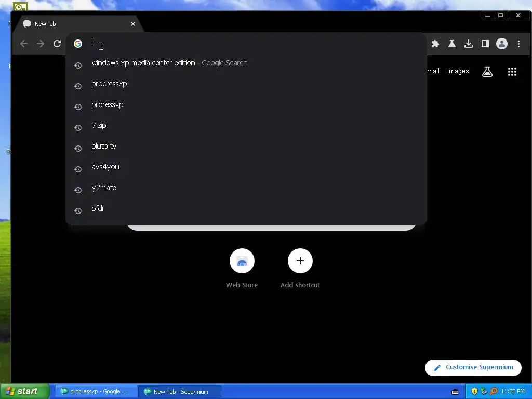Viewport: 532px width, 399px height.
Task: Choose the 'avs4you' suggestion
Action: click(246, 167)
